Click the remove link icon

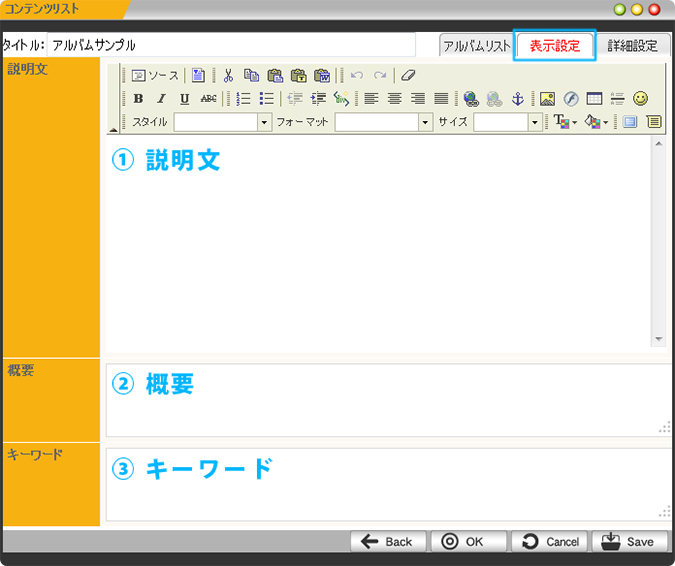pos(494,99)
